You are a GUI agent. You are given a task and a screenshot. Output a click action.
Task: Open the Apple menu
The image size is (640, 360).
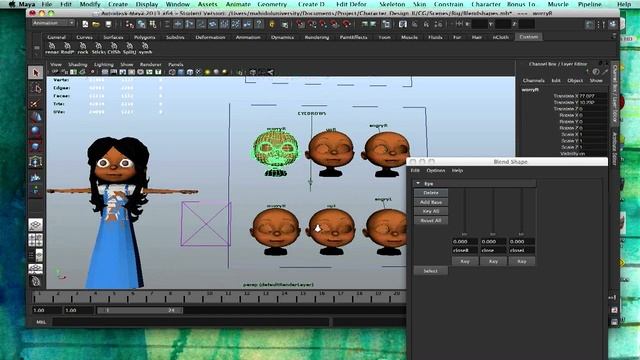click(12, 4)
